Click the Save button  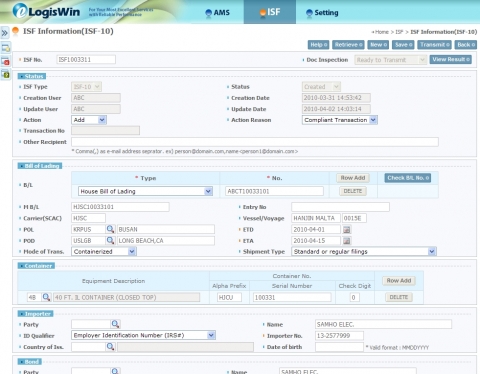403,45
